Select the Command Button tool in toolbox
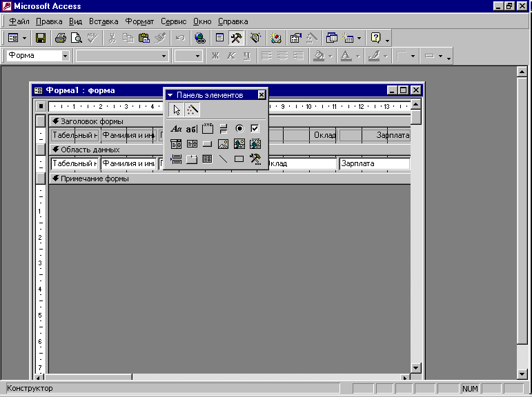 [208, 144]
